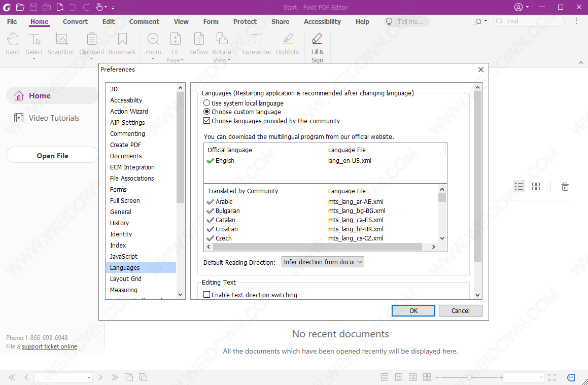Open the Help tab
Viewport: 588px width, 385px height.
[362, 21]
